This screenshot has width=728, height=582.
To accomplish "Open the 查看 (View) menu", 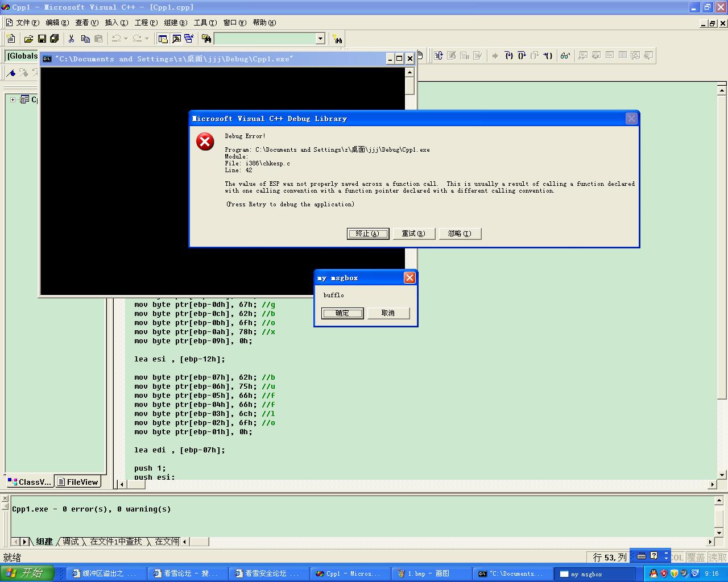I will click(86, 23).
